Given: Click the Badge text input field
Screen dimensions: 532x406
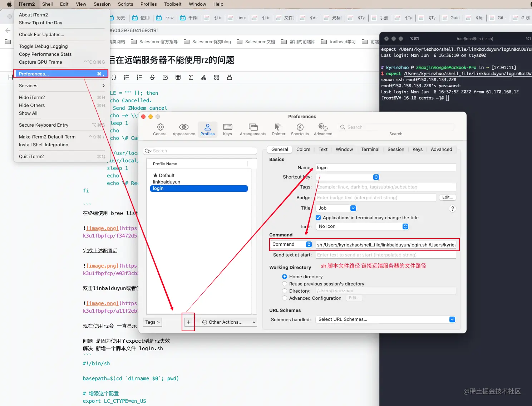Looking at the screenshot, I should (376, 197).
